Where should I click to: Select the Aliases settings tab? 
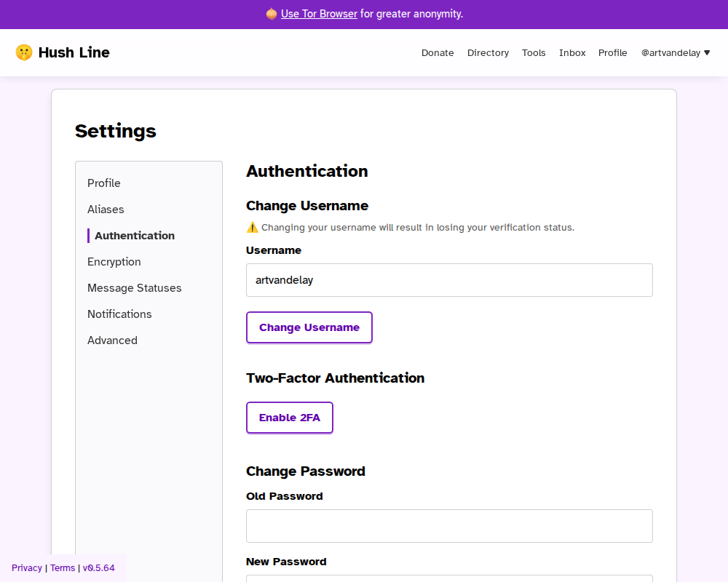pos(106,209)
